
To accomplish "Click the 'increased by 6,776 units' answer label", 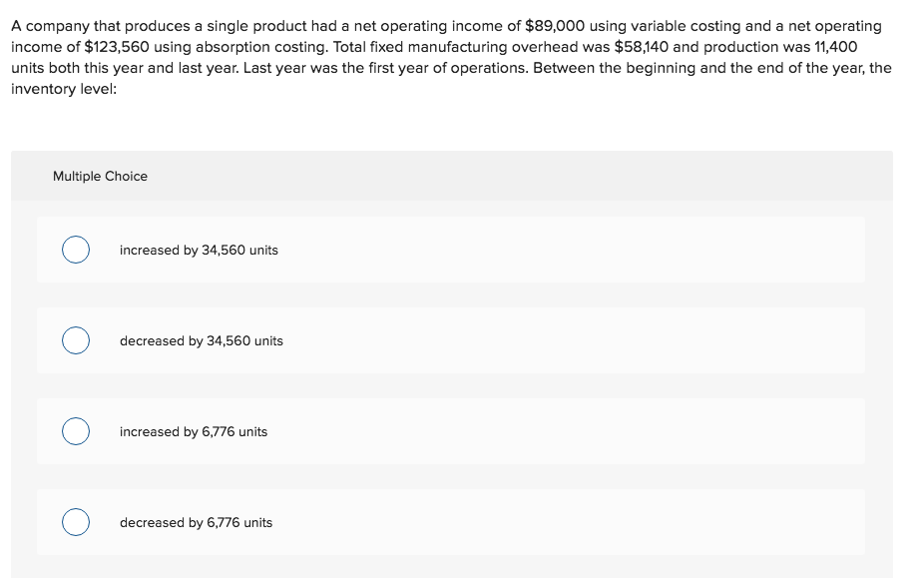I will point(193,431).
